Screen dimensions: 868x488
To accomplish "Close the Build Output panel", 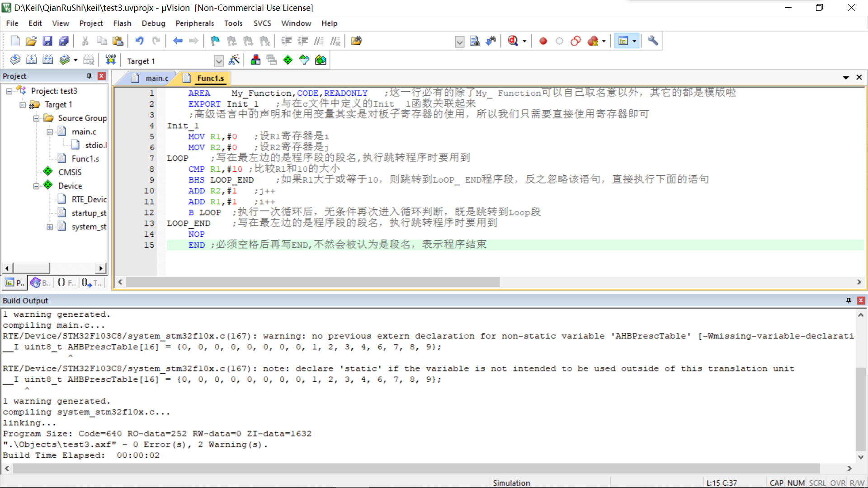I will tap(861, 300).
